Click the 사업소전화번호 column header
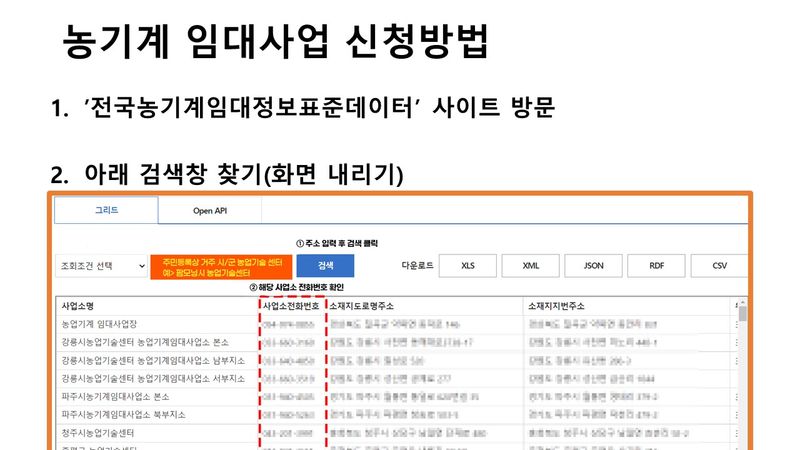Viewport: 800px width, 450px height. [x=292, y=306]
